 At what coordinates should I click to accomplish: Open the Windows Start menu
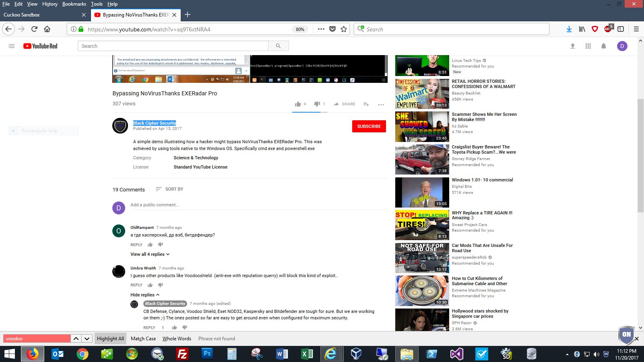[x=10, y=354]
